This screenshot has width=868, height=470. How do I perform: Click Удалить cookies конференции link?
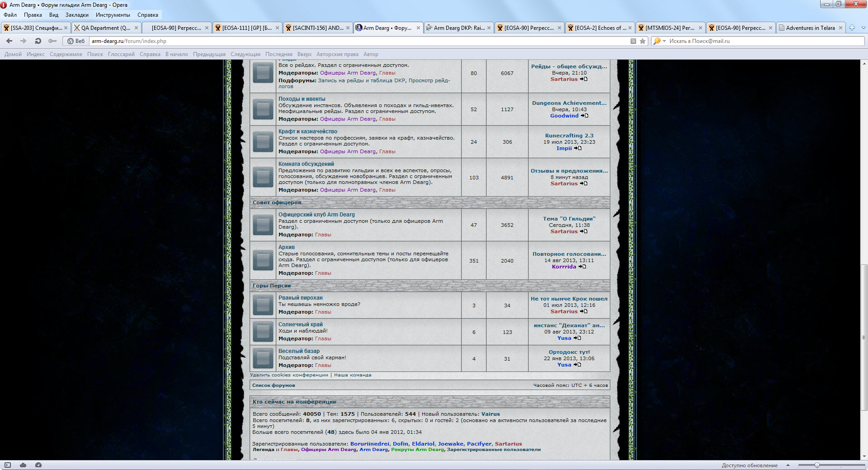pyautogui.click(x=289, y=375)
